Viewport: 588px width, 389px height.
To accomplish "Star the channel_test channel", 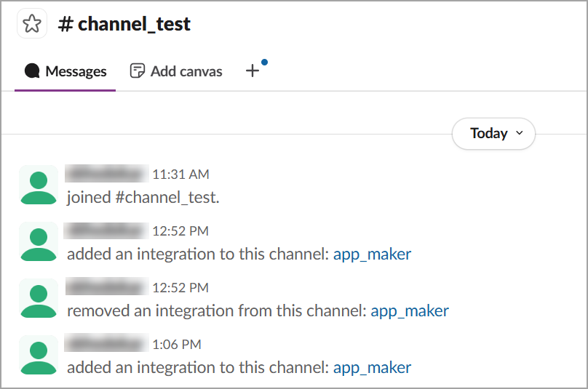I will coord(32,24).
